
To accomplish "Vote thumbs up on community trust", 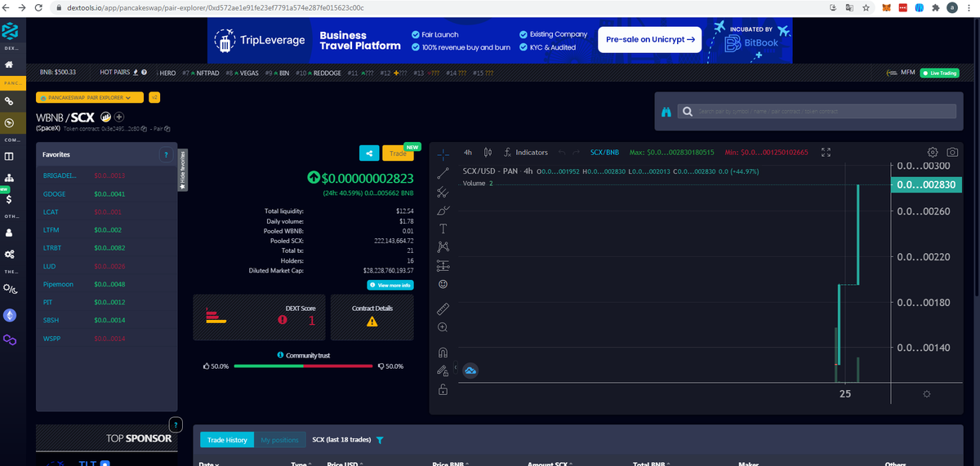I will [x=206, y=366].
